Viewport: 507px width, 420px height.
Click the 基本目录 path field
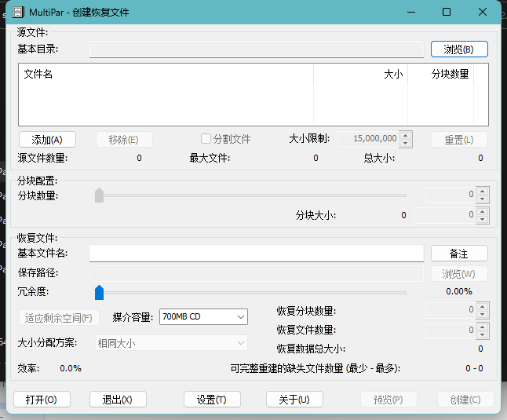pos(257,49)
